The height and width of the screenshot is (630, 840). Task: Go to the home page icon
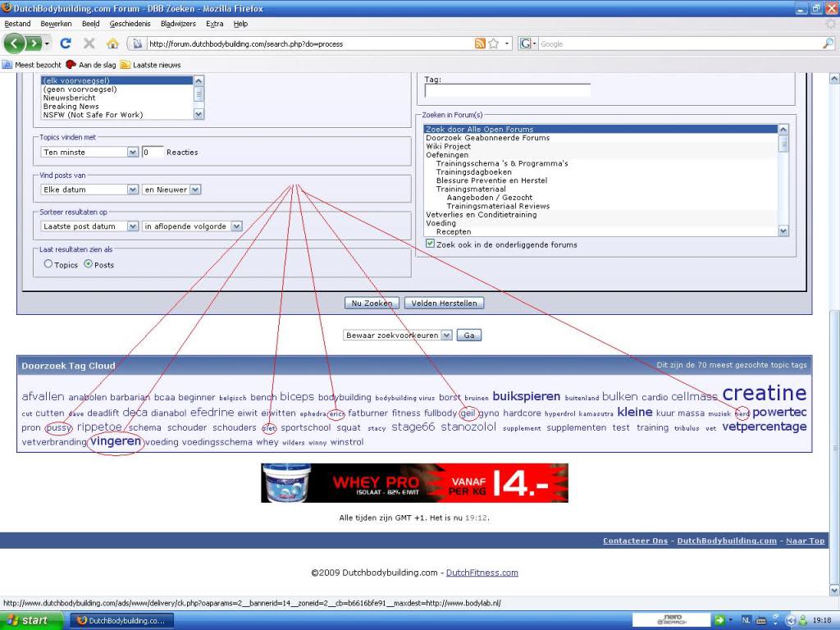pyautogui.click(x=112, y=43)
